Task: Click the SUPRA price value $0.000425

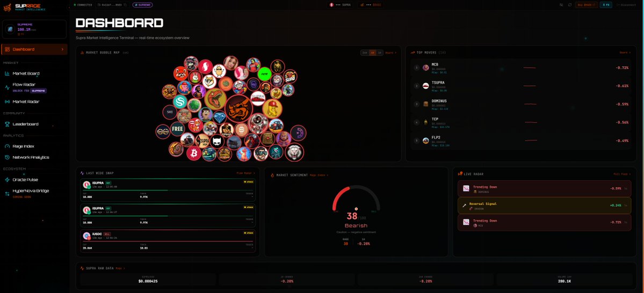Action: coord(148,282)
